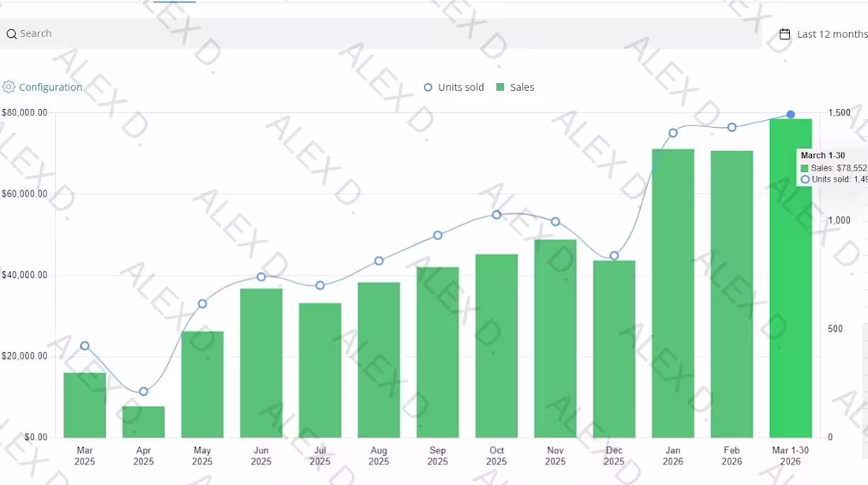Select the Feb 2026 sales bar
868x485 pixels.
coord(731,294)
